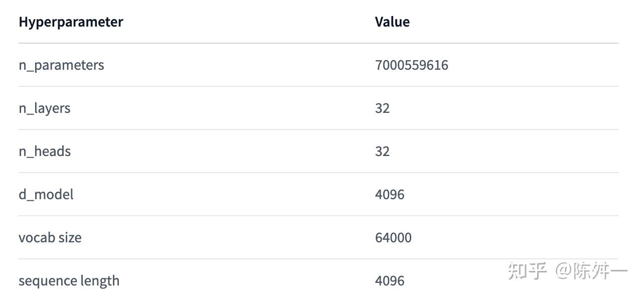This screenshot has width=644, height=296.
Task: Click the 知乎 watermark logo
Action: pos(527,270)
